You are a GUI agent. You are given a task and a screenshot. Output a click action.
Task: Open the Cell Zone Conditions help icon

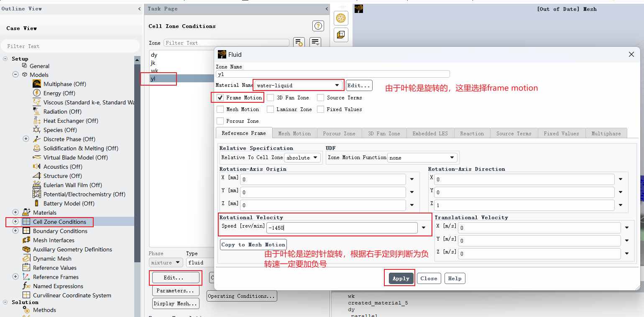(318, 26)
